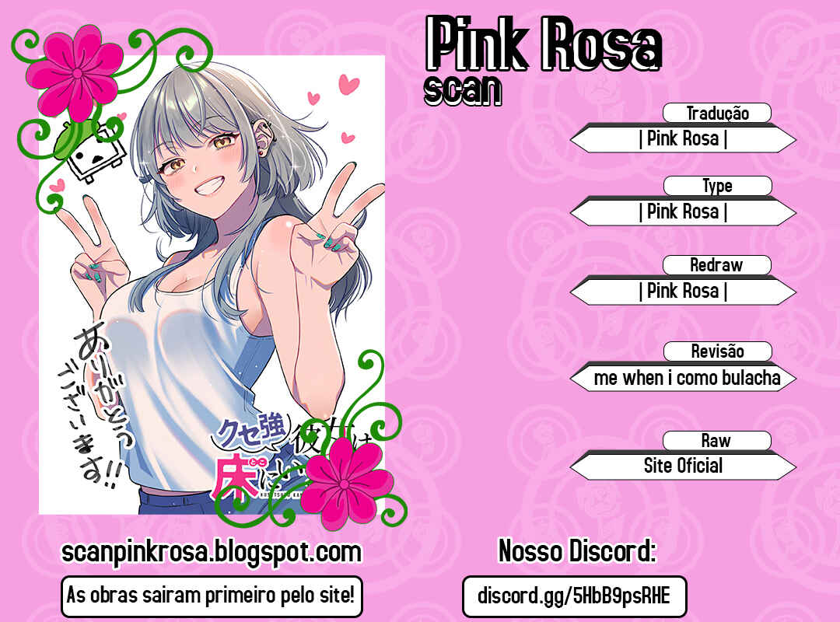Click the pink flower at bottom right of cover
The height and width of the screenshot is (622, 840).
click(x=344, y=484)
